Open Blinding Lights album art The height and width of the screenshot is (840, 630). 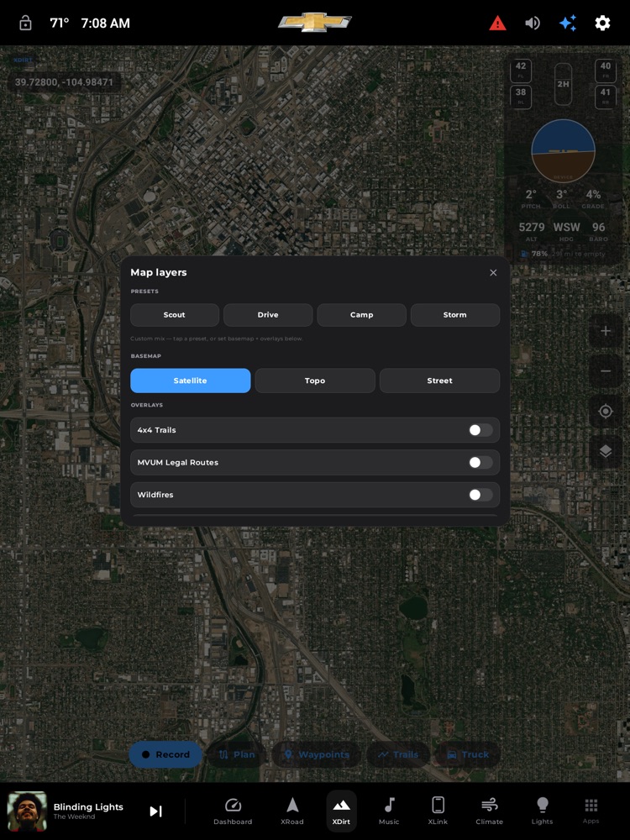pyautogui.click(x=27, y=811)
